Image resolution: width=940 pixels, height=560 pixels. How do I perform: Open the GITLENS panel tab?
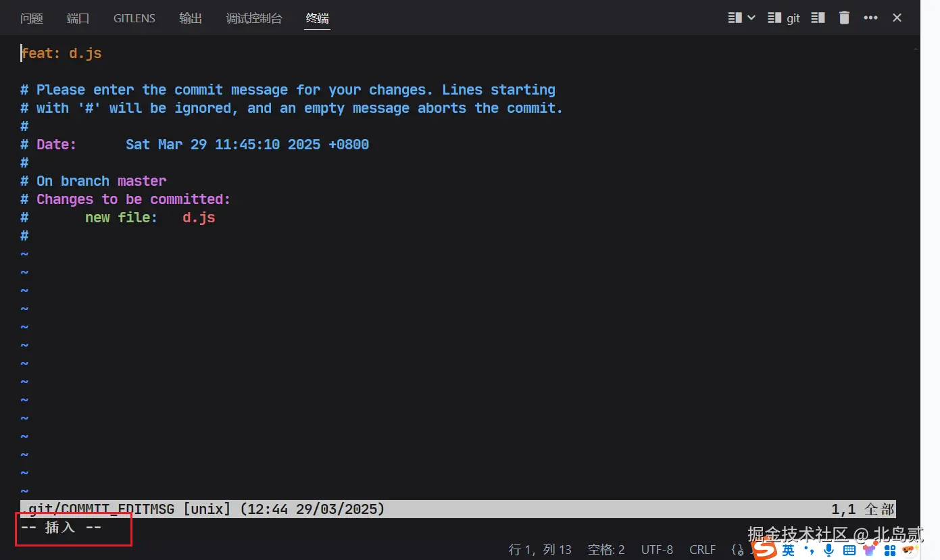click(134, 18)
